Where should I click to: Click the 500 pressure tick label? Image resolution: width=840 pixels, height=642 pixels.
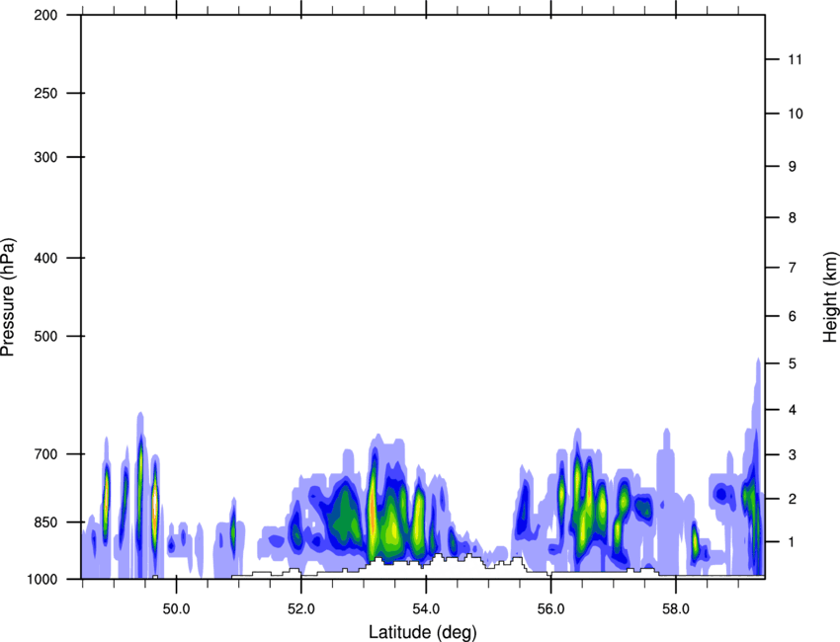(45, 336)
